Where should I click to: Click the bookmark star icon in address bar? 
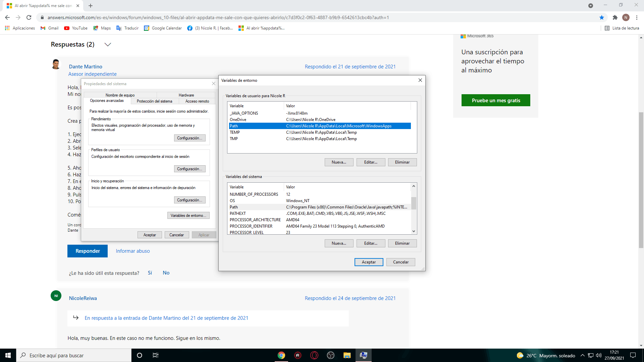(602, 17)
